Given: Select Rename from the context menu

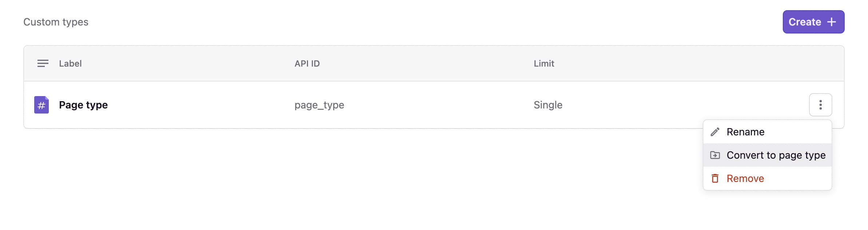Looking at the screenshot, I should pos(746,132).
